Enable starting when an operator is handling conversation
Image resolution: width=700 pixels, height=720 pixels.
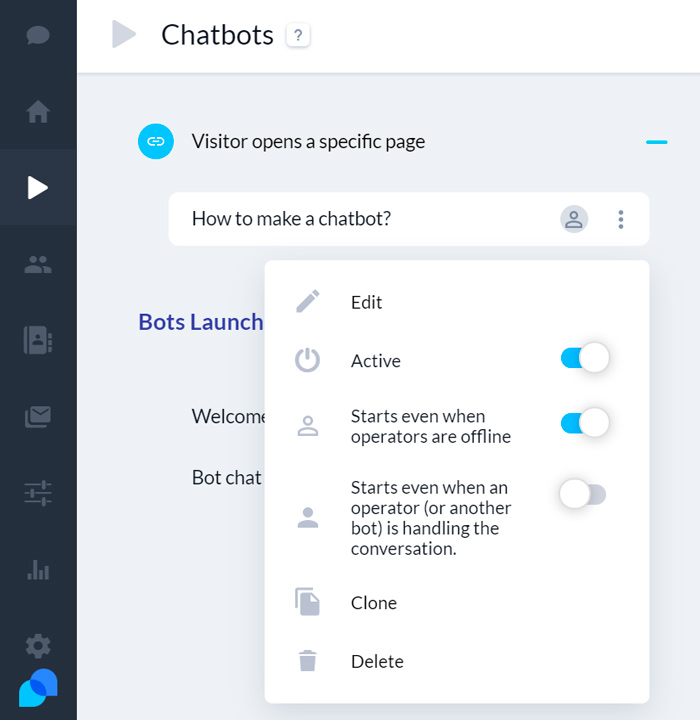click(x=583, y=494)
